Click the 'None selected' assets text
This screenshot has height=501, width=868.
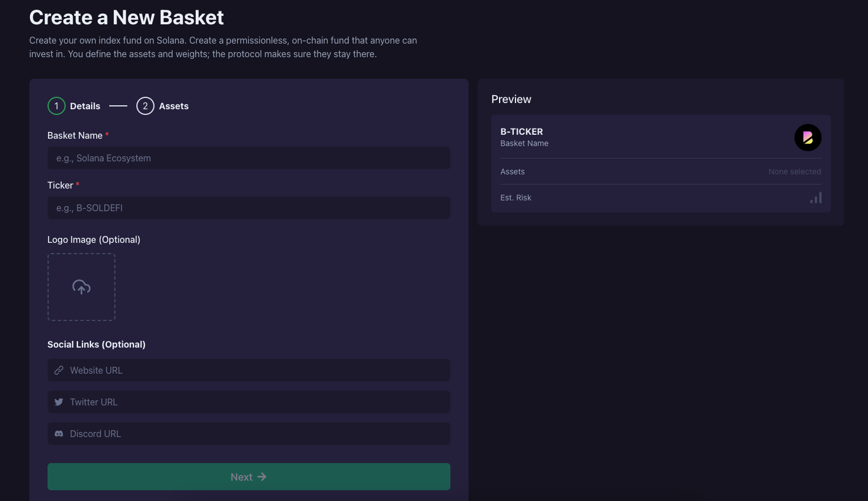point(794,172)
